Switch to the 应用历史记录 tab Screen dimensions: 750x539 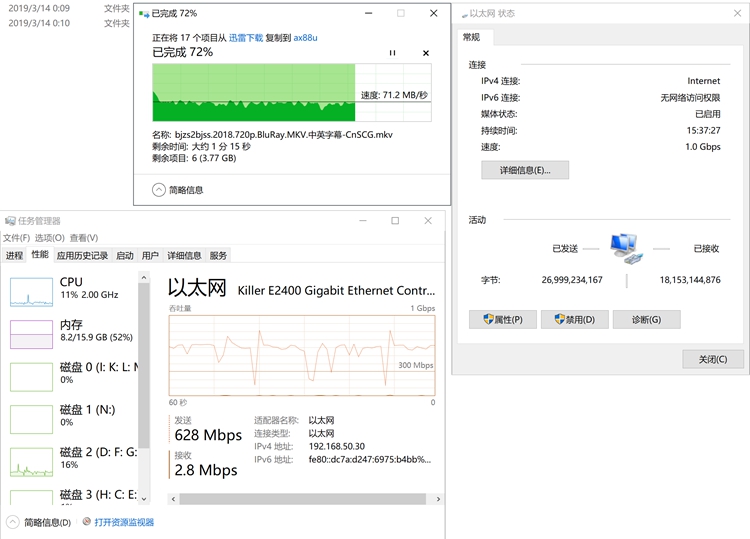click(x=82, y=255)
